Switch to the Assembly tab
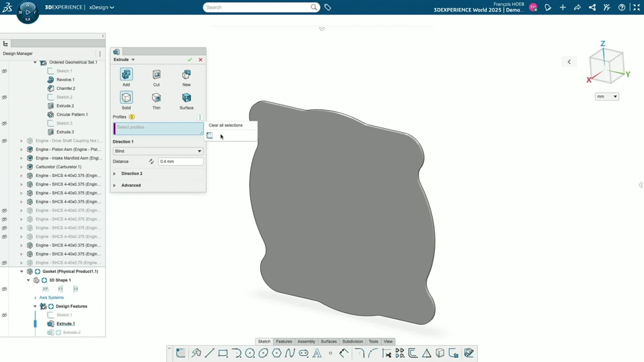The width and height of the screenshot is (644, 362). tap(307, 341)
